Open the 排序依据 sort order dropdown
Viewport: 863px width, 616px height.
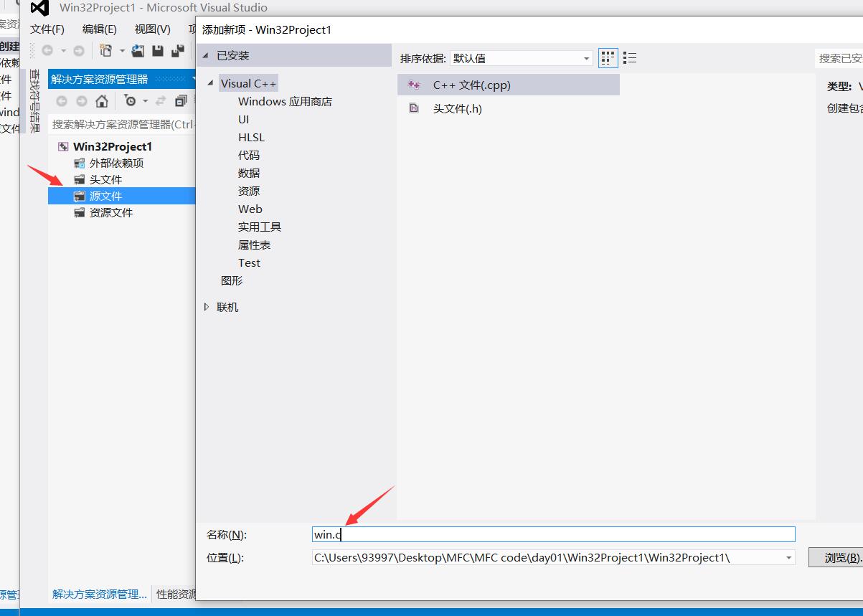click(x=585, y=57)
